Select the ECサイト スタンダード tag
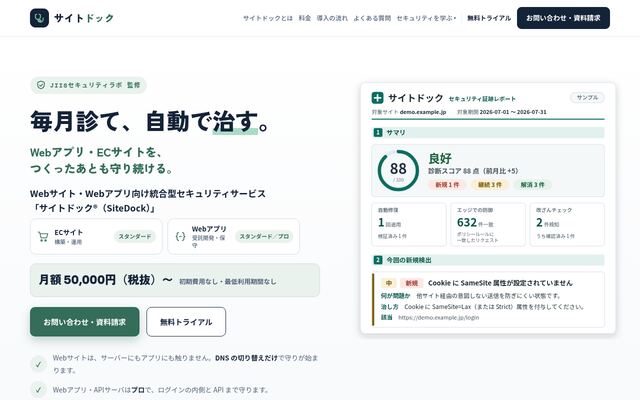The height and width of the screenshot is (400, 640). (x=135, y=236)
